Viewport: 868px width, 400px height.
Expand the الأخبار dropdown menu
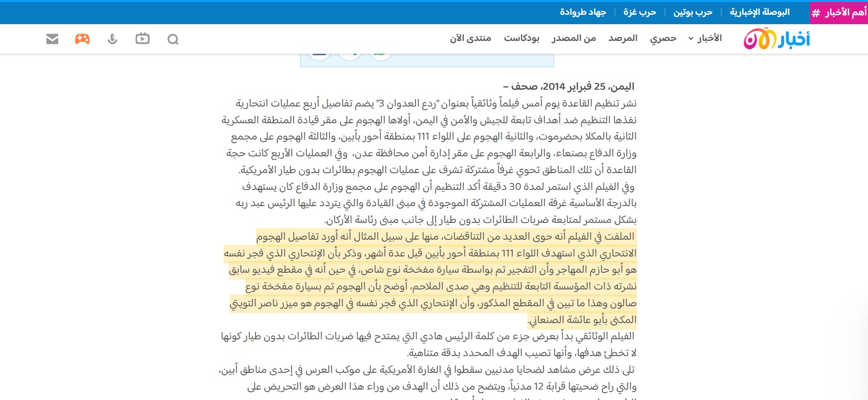click(705, 38)
